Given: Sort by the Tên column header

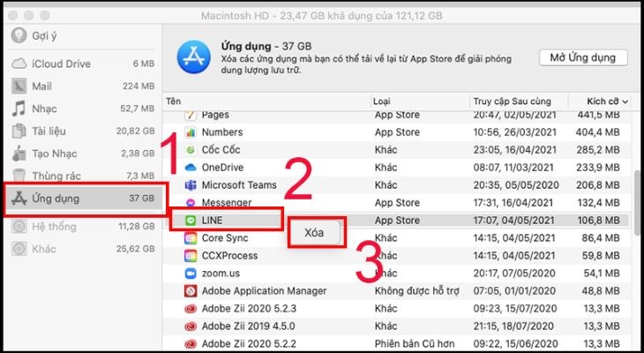Looking at the screenshot, I should 173,101.
